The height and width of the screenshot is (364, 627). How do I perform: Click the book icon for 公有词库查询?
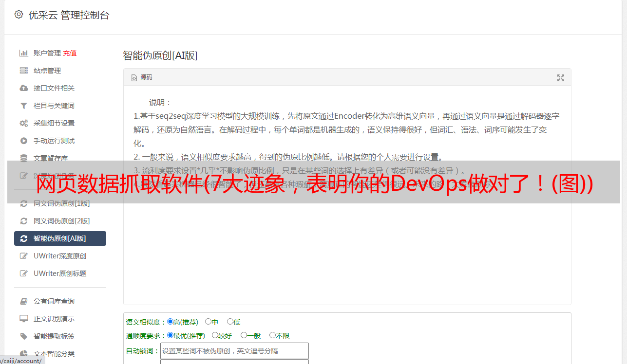point(23,301)
